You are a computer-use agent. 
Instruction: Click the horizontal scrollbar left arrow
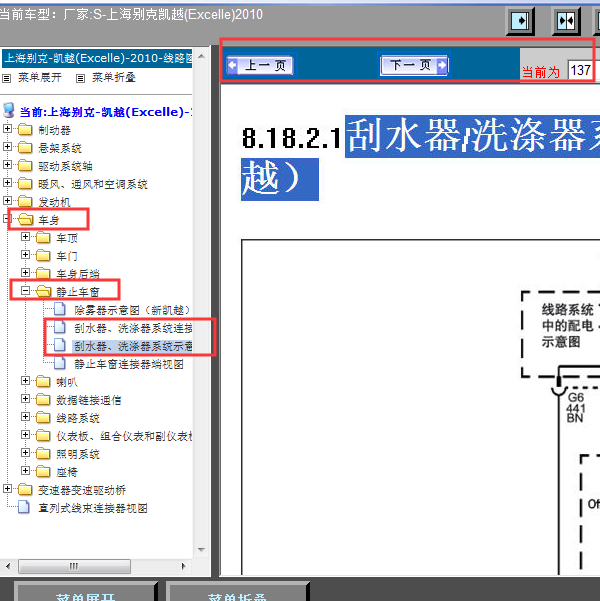[x=8, y=566]
